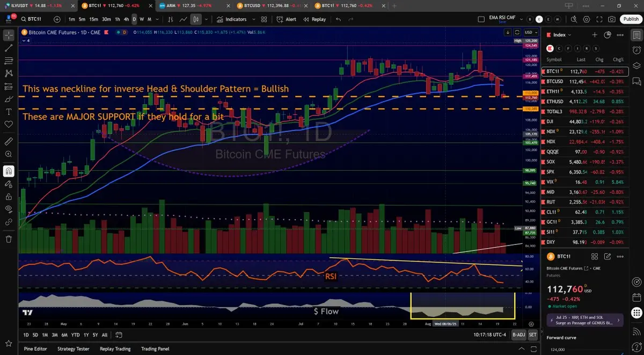The width and height of the screenshot is (644, 355).
Task: Publish the chart idea
Action: (631, 19)
